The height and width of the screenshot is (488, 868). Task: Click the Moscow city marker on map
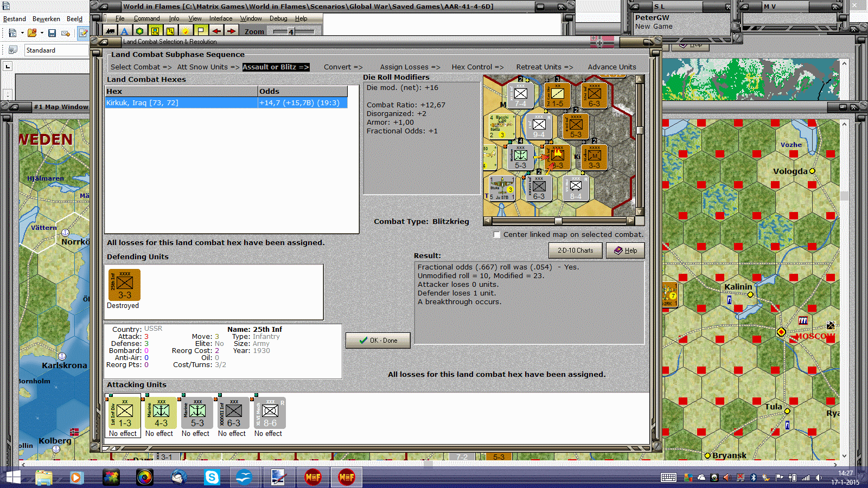pos(781,332)
